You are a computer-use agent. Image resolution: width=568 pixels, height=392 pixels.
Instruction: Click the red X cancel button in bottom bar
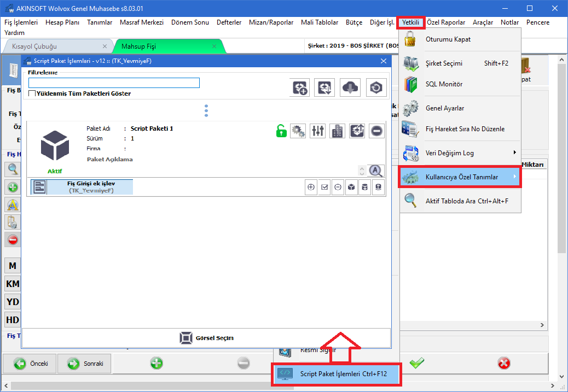coord(504,363)
